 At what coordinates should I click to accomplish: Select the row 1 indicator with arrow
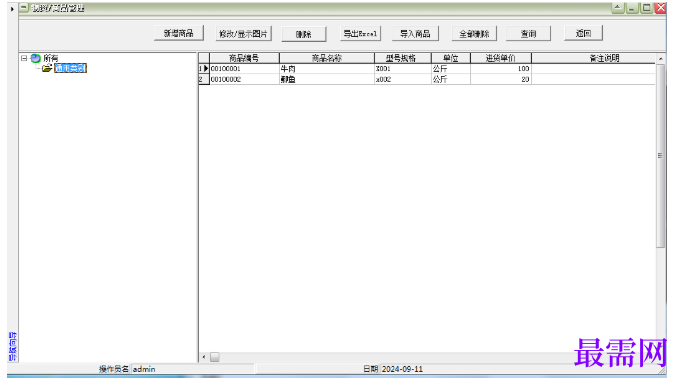click(204, 69)
